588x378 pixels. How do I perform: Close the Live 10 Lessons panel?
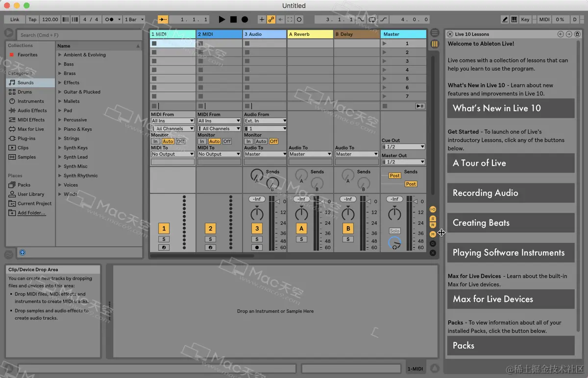click(450, 34)
